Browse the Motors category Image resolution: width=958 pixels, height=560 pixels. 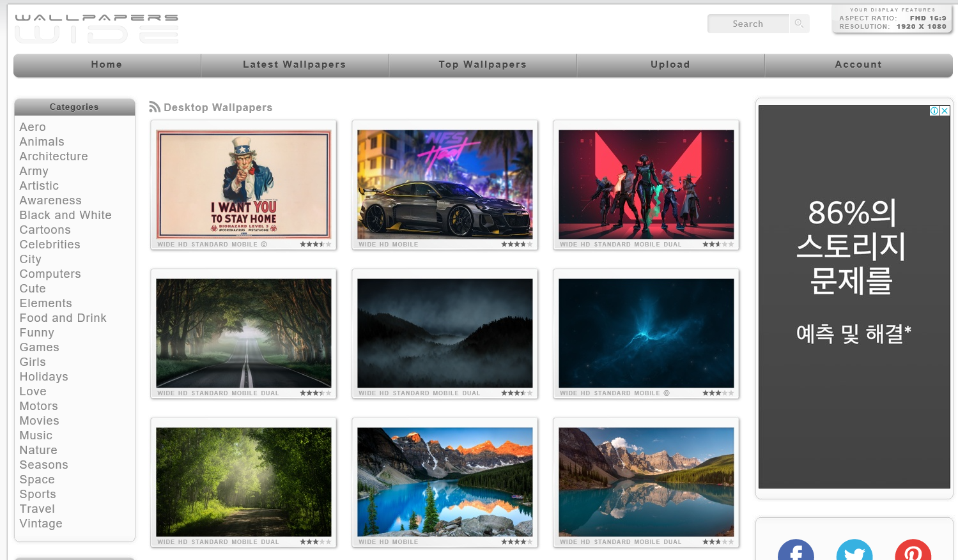click(38, 406)
